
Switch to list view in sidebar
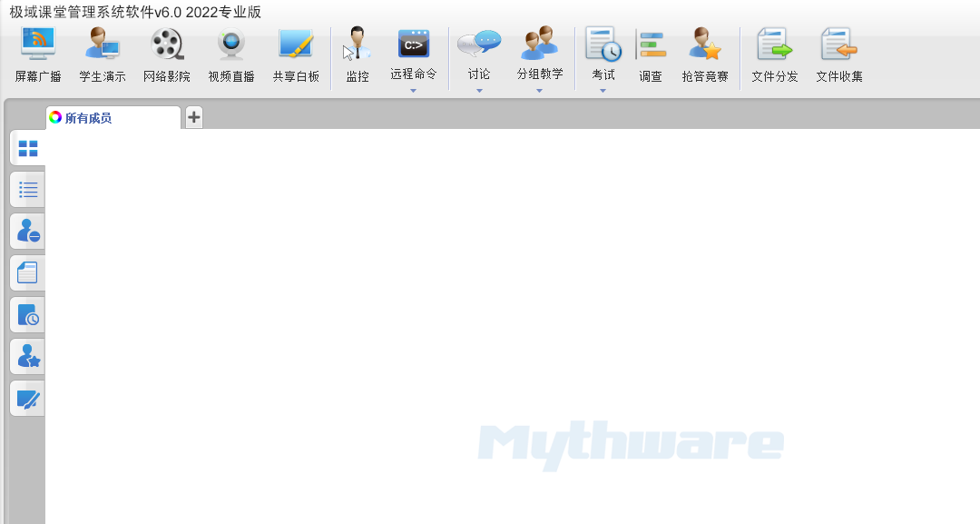28,190
